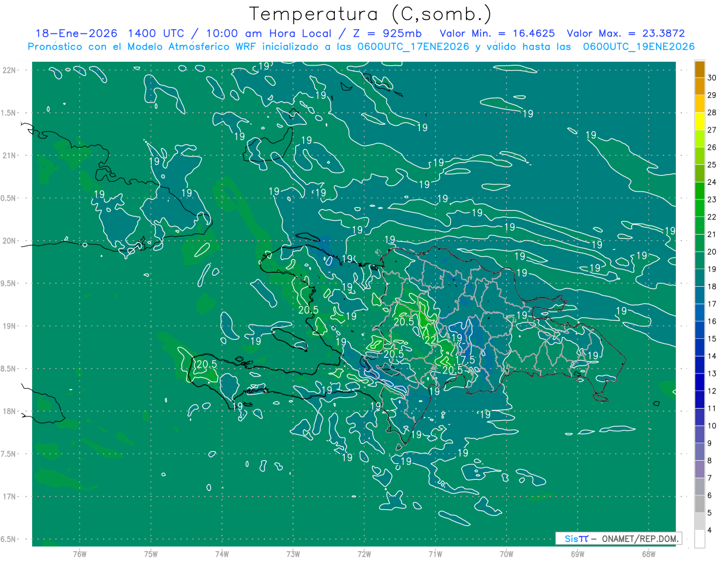The image size is (728, 562).
Task: Click the "20N" latitude axis label
Action: point(9,241)
